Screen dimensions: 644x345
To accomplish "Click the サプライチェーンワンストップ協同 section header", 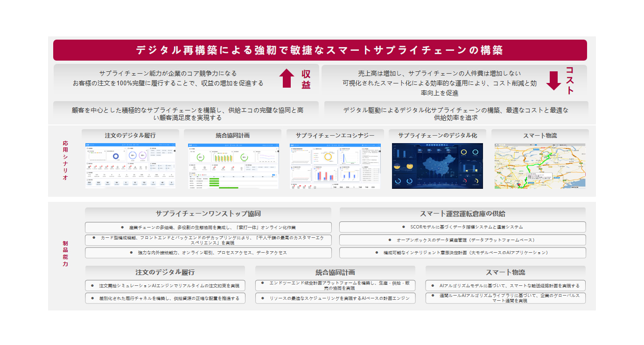I will [x=208, y=214].
